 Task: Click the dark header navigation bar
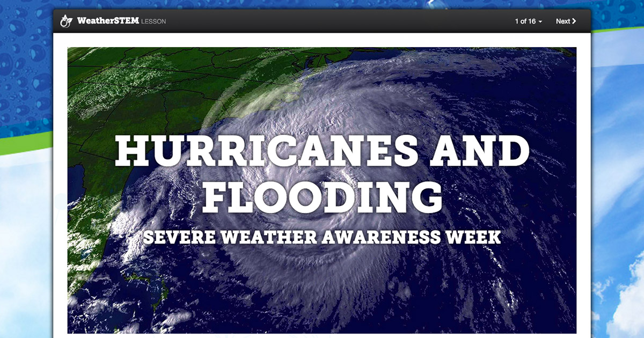(x=322, y=21)
